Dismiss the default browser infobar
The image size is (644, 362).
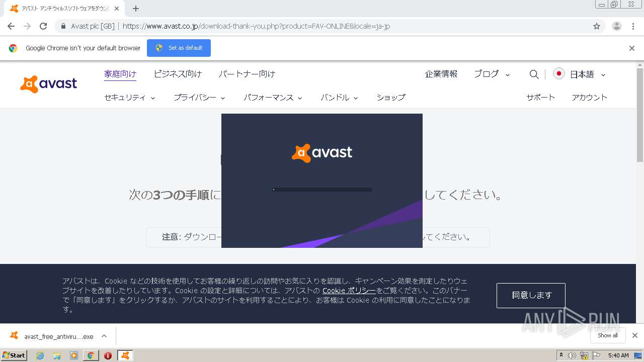click(x=632, y=48)
